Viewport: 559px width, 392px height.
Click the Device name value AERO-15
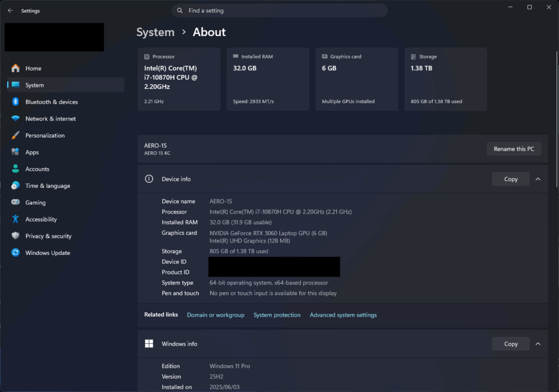221,201
